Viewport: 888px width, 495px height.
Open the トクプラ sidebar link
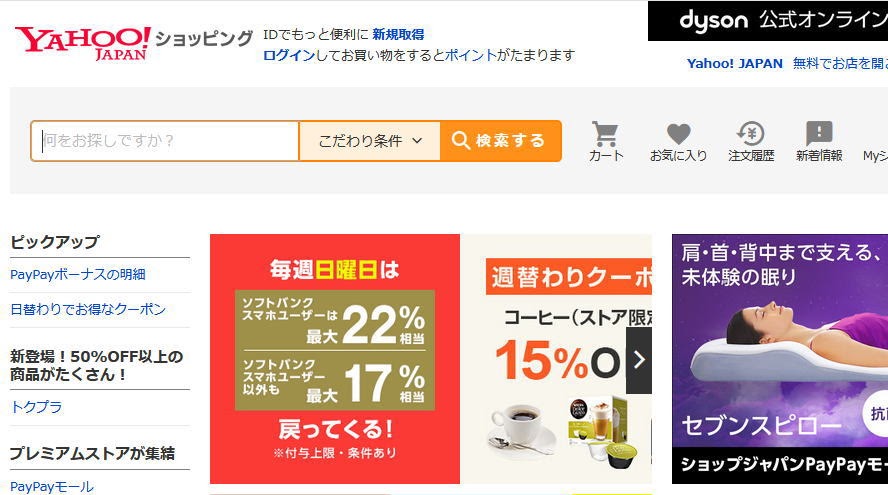click(36, 407)
